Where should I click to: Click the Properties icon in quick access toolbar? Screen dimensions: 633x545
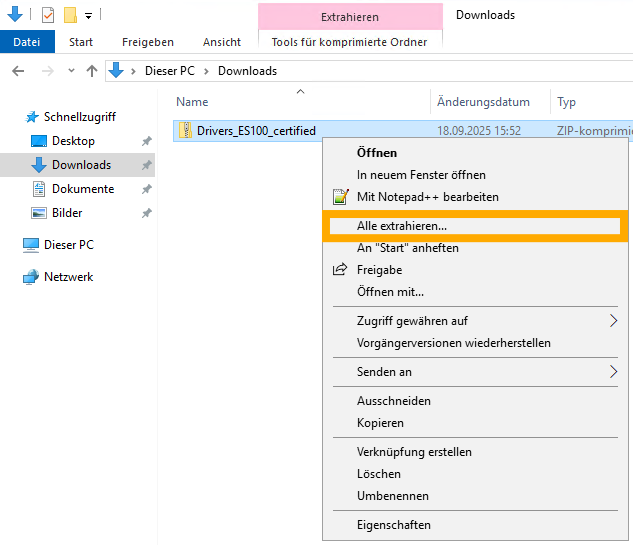[48, 15]
